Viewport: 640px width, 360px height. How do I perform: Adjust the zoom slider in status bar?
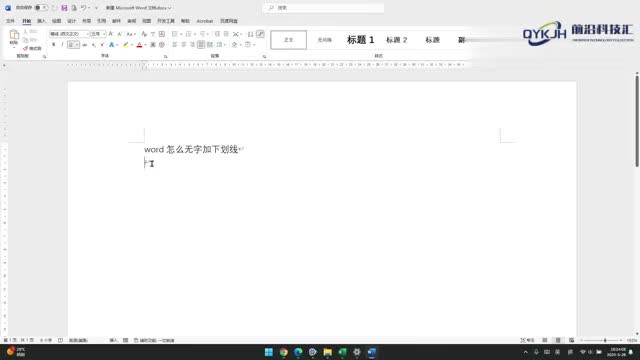(605, 340)
